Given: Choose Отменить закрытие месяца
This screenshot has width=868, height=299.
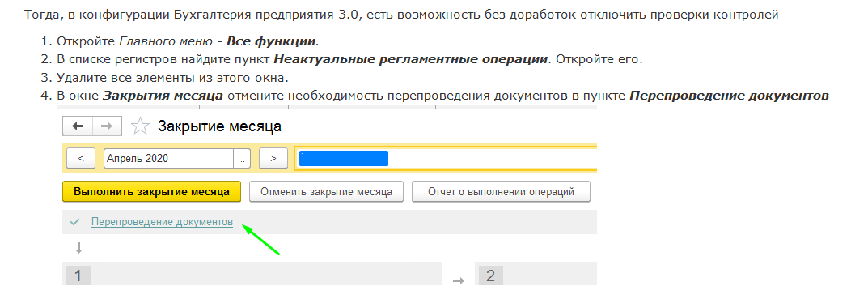Looking at the screenshot, I should tap(326, 192).
